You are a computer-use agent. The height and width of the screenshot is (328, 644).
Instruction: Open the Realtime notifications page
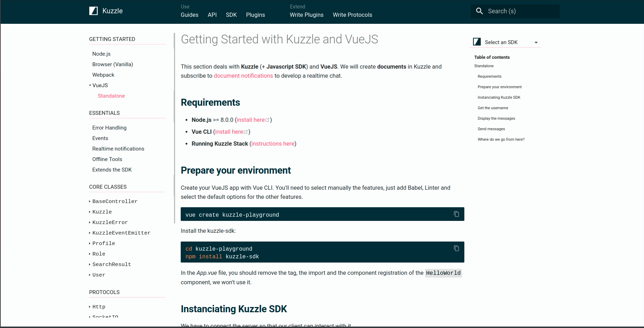118,149
